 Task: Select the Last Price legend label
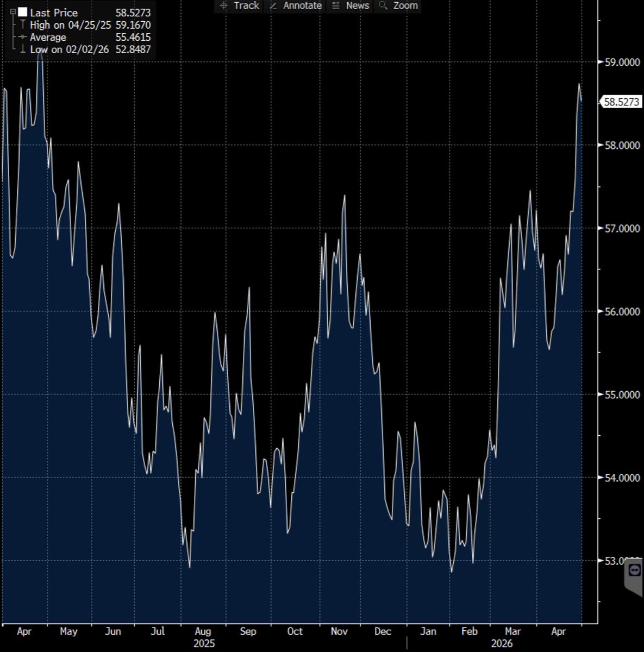[54, 12]
